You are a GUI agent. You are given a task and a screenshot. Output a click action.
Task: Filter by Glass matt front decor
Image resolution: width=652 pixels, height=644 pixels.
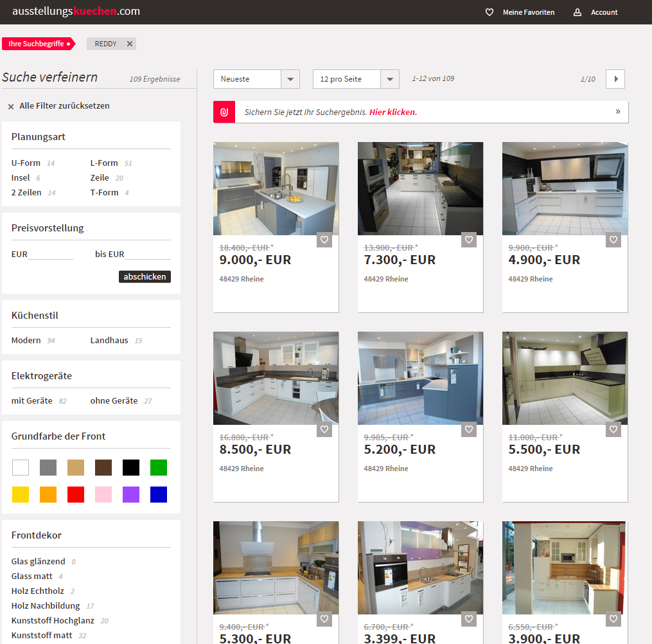(x=31, y=576)
